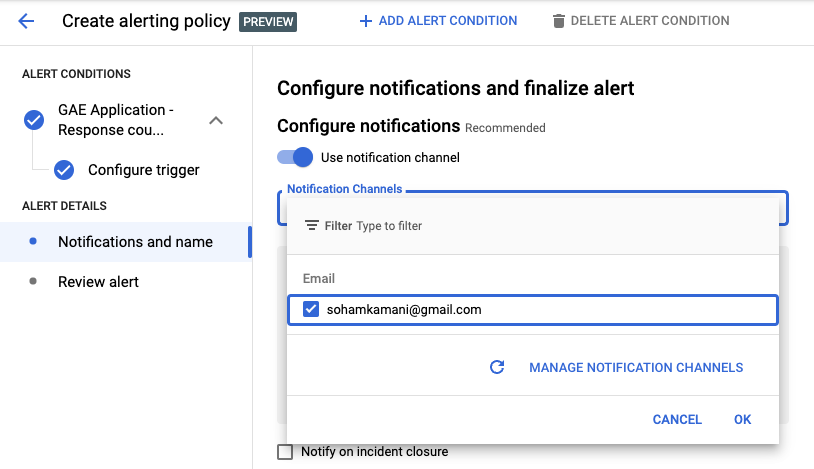Collapse the GAE Application condition chevron

pyautogui.click(x=215, y=121)
